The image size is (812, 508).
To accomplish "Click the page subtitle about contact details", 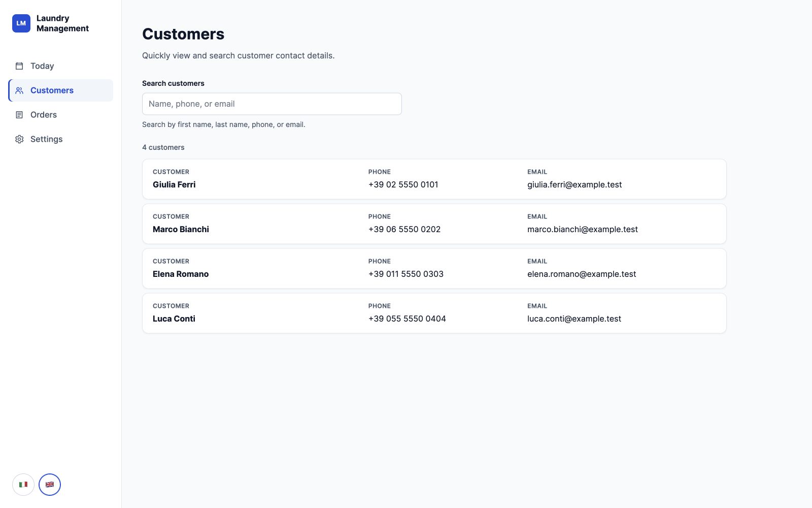I will click(239, 55).
